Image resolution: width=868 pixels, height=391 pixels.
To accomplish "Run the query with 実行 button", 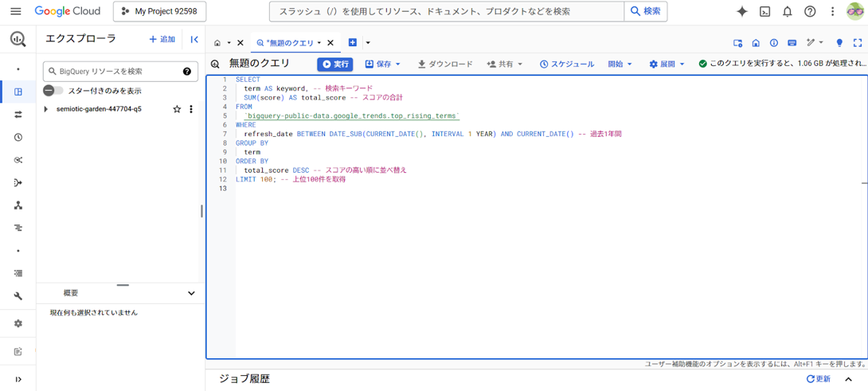I will coord(335,65).
